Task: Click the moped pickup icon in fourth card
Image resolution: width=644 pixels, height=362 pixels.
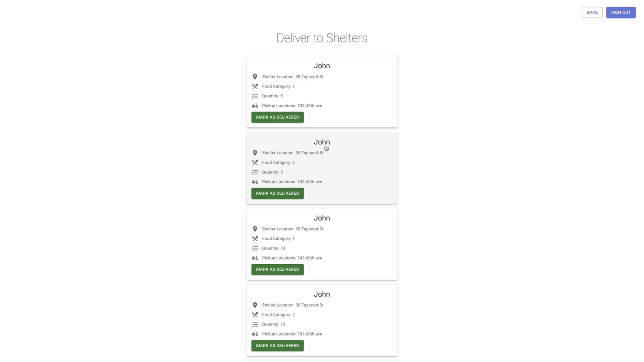Action: (255, 334)
